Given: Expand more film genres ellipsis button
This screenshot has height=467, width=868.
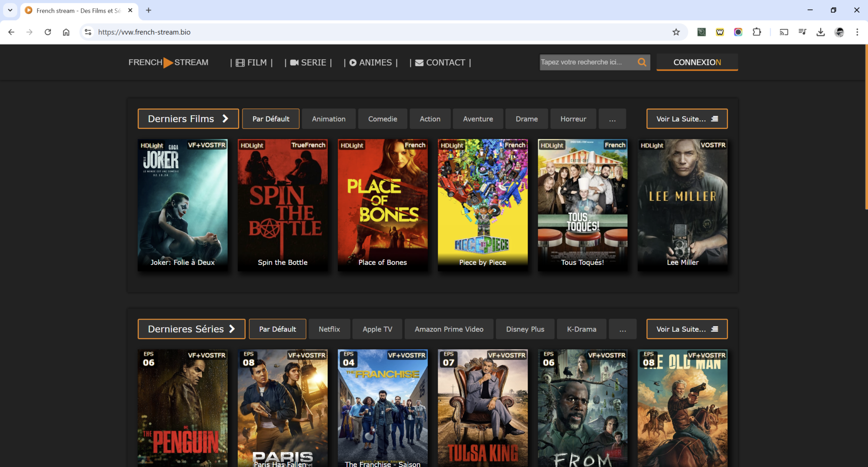Looking at the screenshot, I should (612, 119).
